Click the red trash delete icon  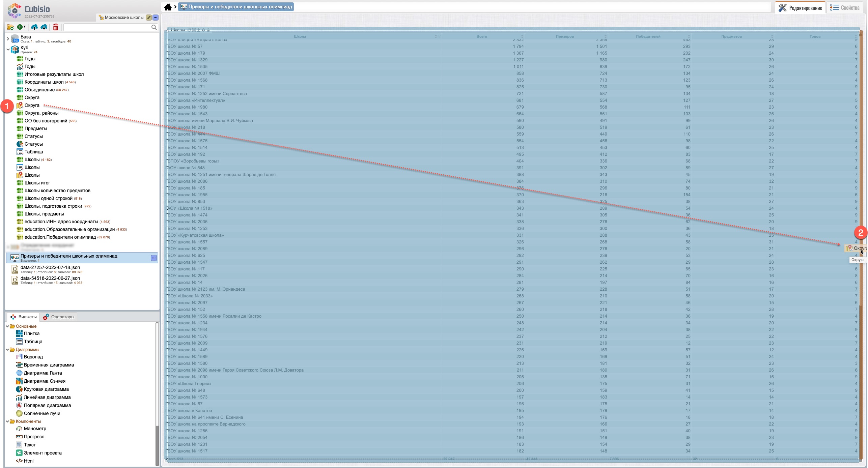56,27
